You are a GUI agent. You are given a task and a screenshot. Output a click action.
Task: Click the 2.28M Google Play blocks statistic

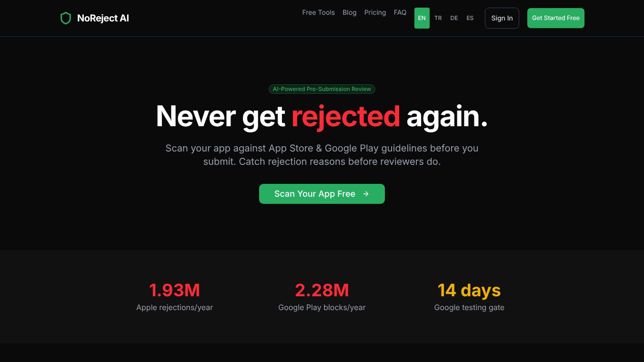pyautogui.click(x=322, y=290)
